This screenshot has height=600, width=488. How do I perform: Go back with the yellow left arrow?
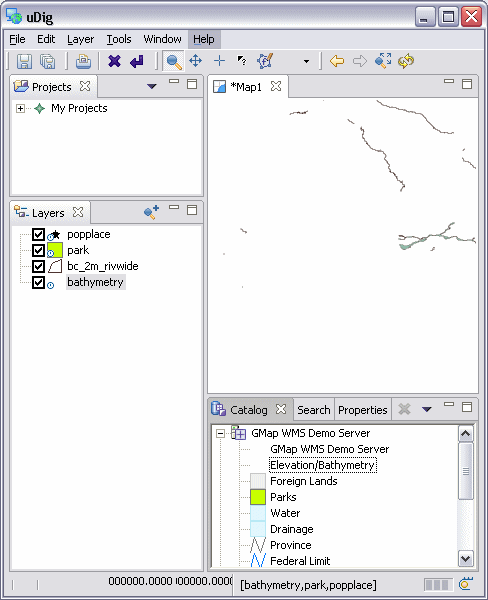(337, 61)
